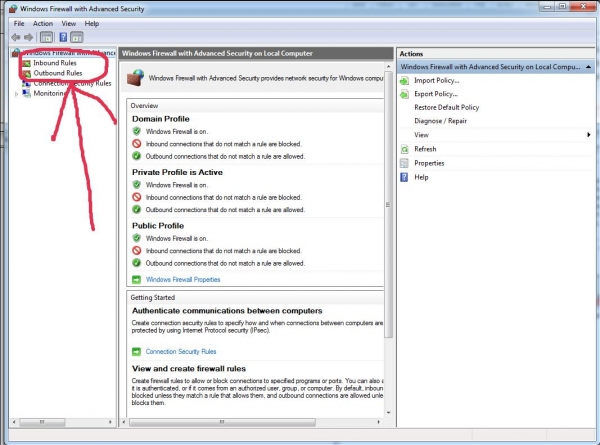The width and height of the screenshot is (600, 445).
Task: Click View in the Actions pane
Action: 421,135
